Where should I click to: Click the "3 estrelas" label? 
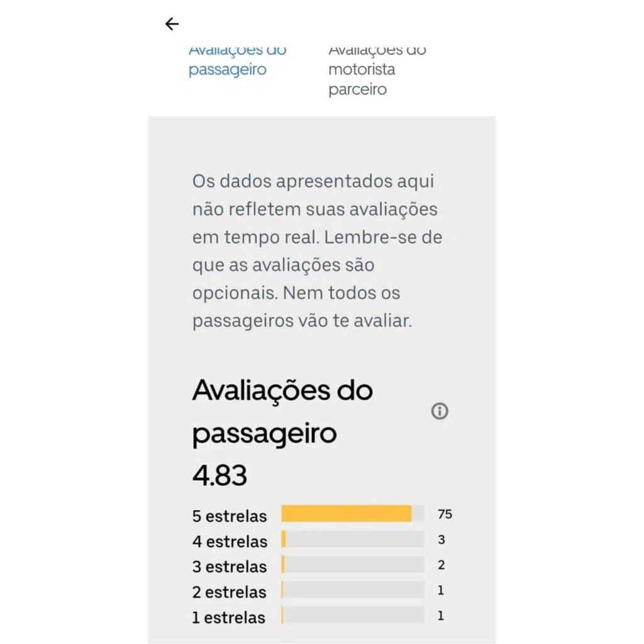(230, 567)
